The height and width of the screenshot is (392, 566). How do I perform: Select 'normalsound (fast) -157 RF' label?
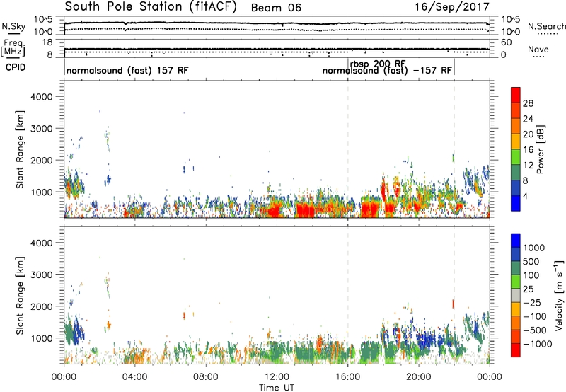point(387,70)
